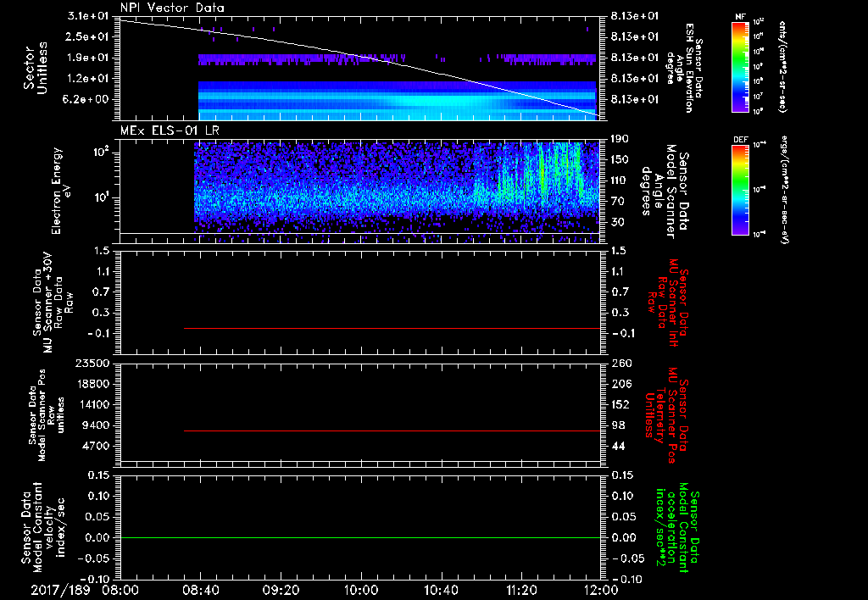Click the '08:40' time axis label
Image resolution: width=868 pixels, height=600 pixels.
coord(202,590)
